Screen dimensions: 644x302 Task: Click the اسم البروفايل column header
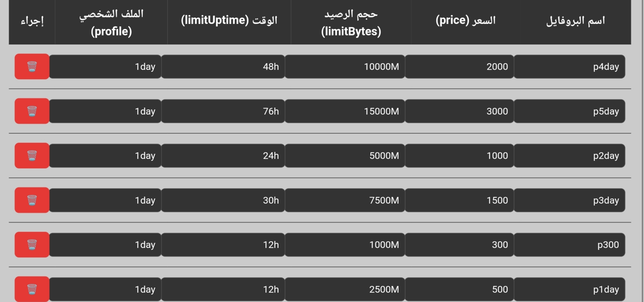575,21
